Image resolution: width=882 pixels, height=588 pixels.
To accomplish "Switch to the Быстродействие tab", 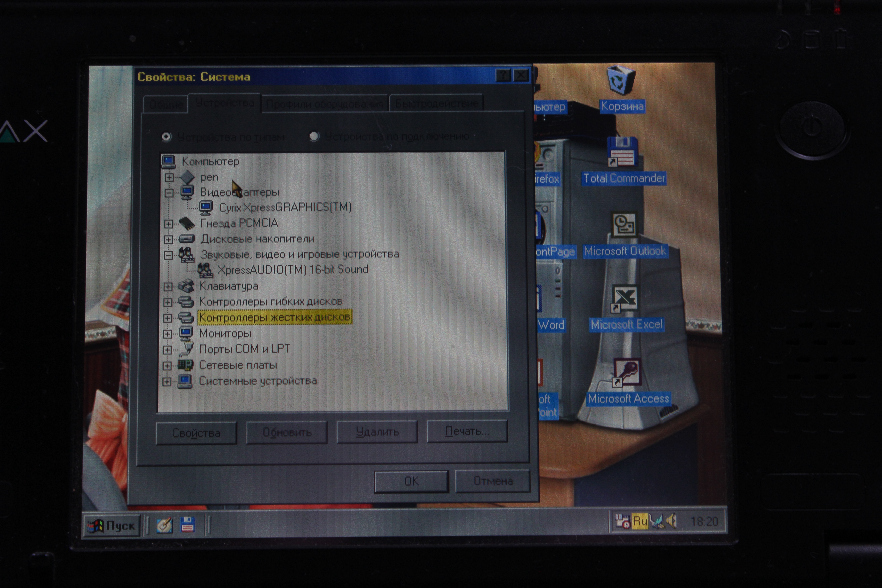I will click(437, 103).
